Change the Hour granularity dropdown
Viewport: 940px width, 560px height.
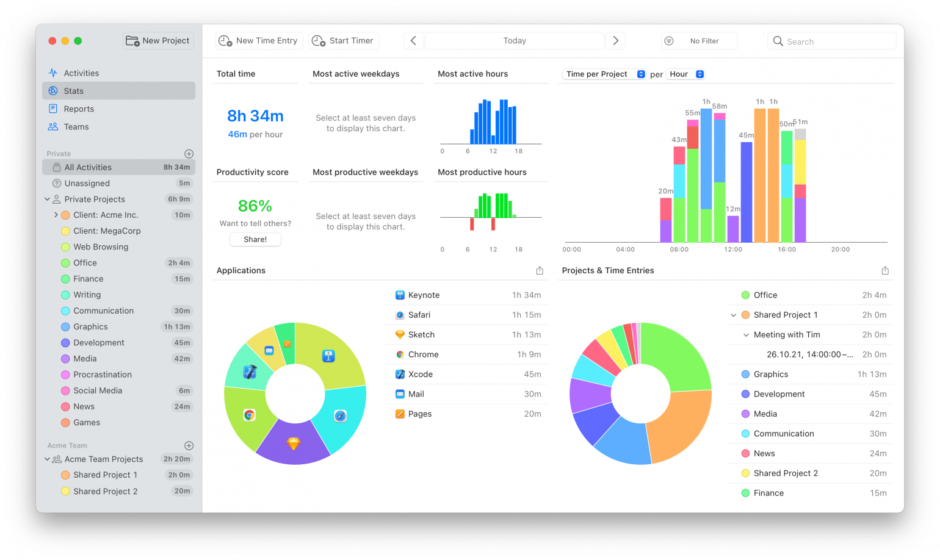coord(685,73)
